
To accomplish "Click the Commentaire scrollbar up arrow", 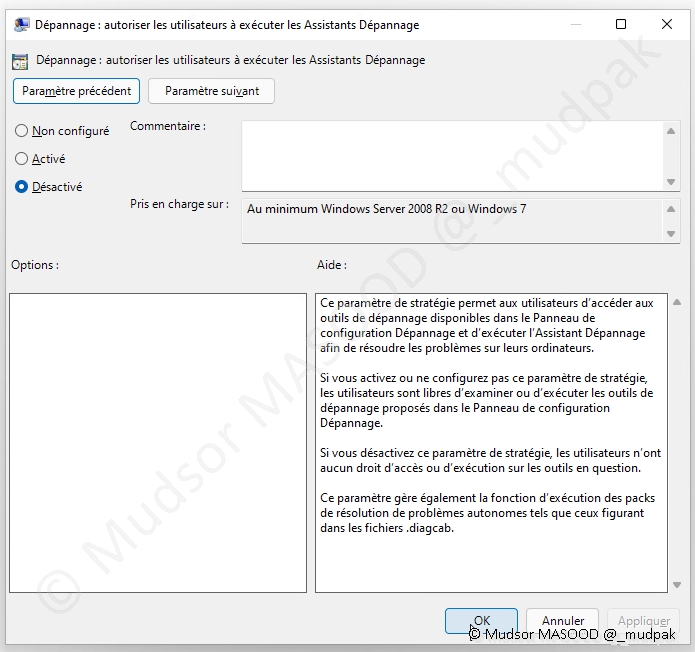I will click(x=672, y=130).
